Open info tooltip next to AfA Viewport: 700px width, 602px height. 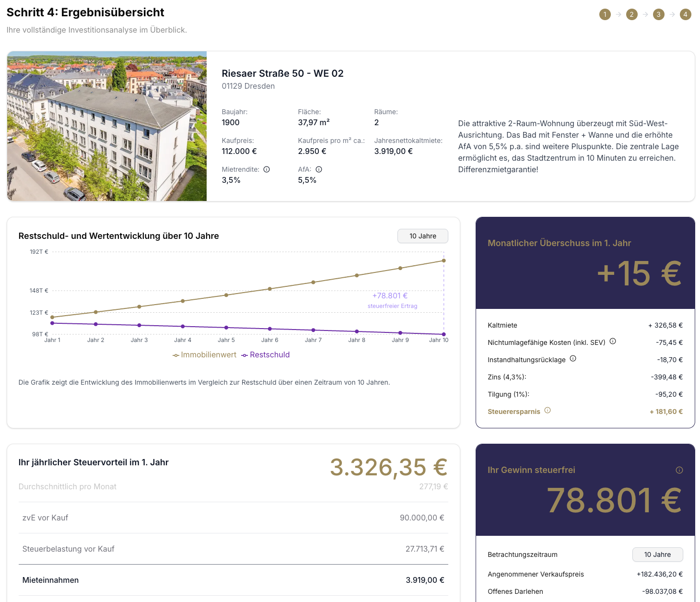pos(318,169)
